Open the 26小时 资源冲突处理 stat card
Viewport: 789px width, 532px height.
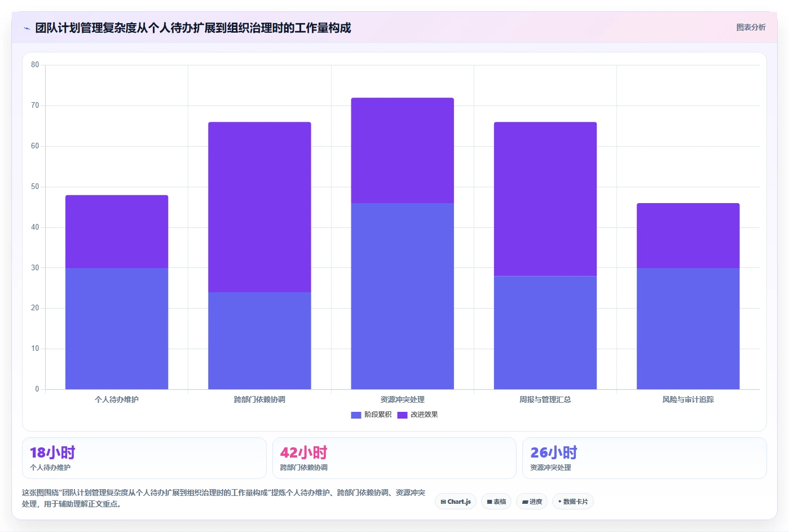point(645,458)
